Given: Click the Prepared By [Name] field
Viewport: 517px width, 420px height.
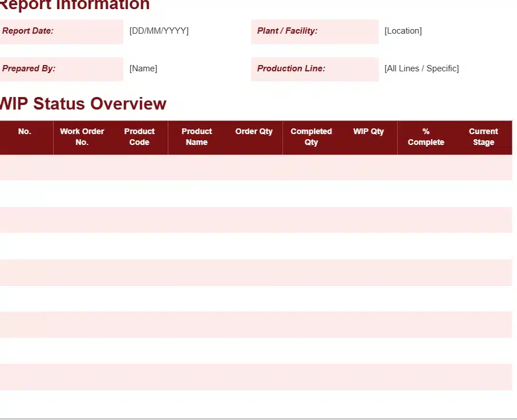Looking at the screenshot, I should [x=143, y=68].
